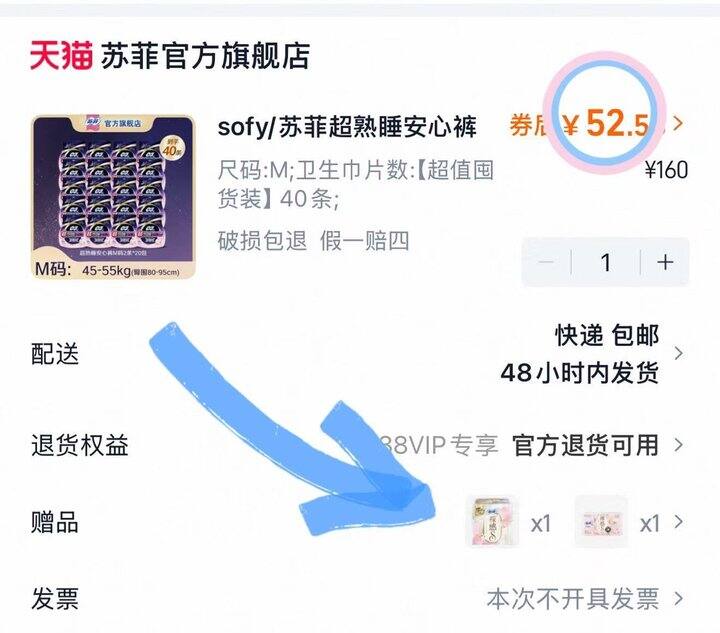Open the 发票 invoice settings chevron
Viewport: 720px width, 633px height.
coord(678,599)
